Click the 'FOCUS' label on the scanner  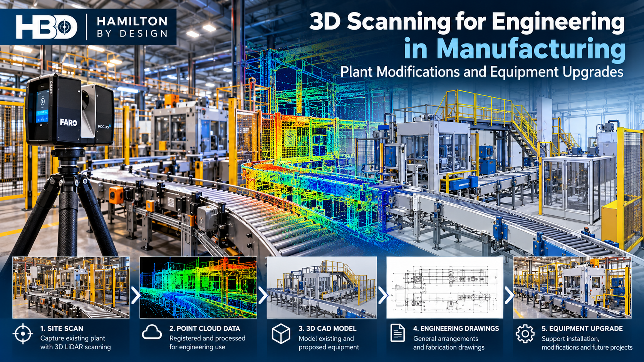(x=104, y=126)
